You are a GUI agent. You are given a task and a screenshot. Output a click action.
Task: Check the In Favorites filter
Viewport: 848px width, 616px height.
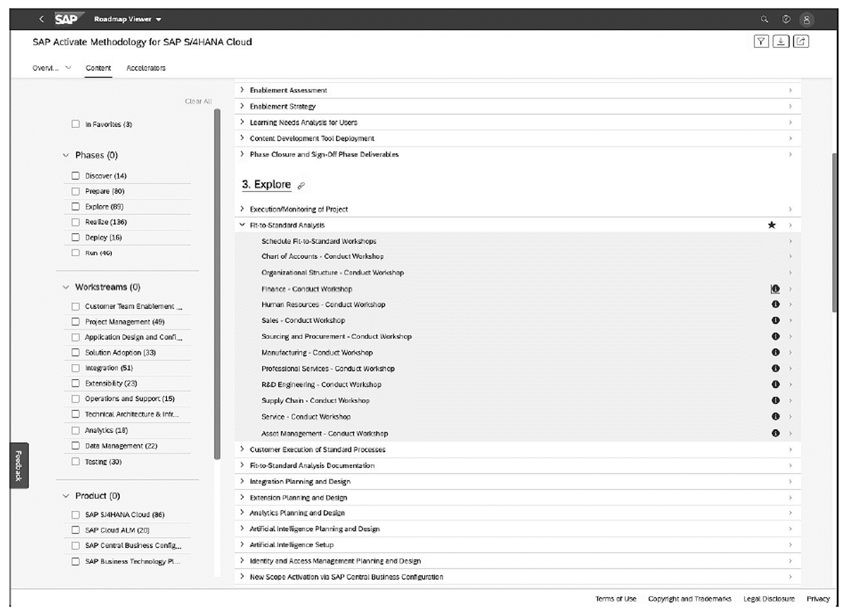pyautogui.click(x=75, y=124)
